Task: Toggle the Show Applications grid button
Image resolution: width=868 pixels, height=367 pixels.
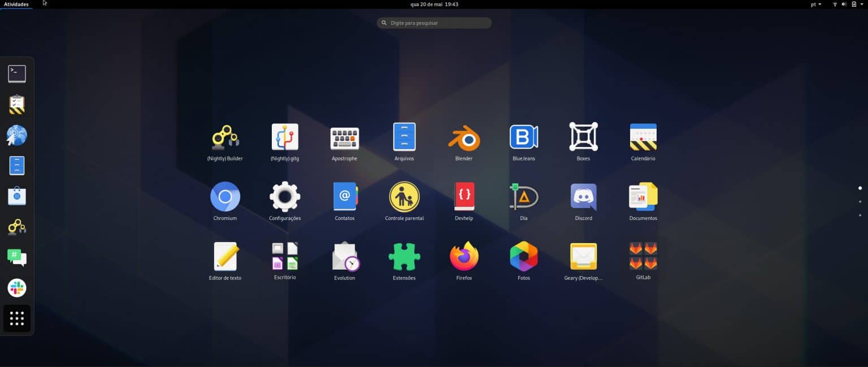Action: tap(17, 318)
